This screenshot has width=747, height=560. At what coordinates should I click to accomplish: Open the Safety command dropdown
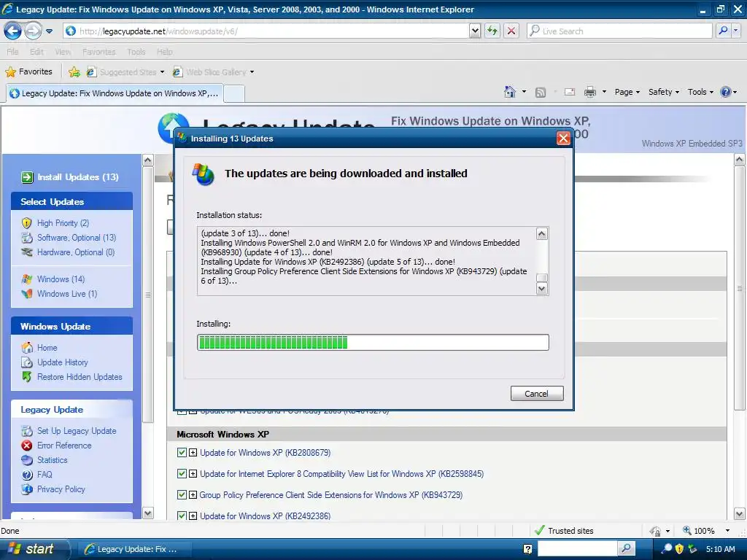click(664, 92)
